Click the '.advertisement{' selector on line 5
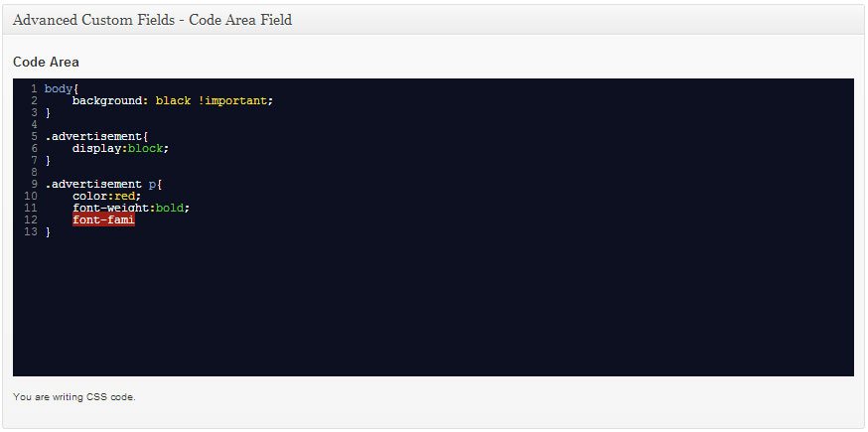This screenshot has height=432, width=868. pos(97,136)
